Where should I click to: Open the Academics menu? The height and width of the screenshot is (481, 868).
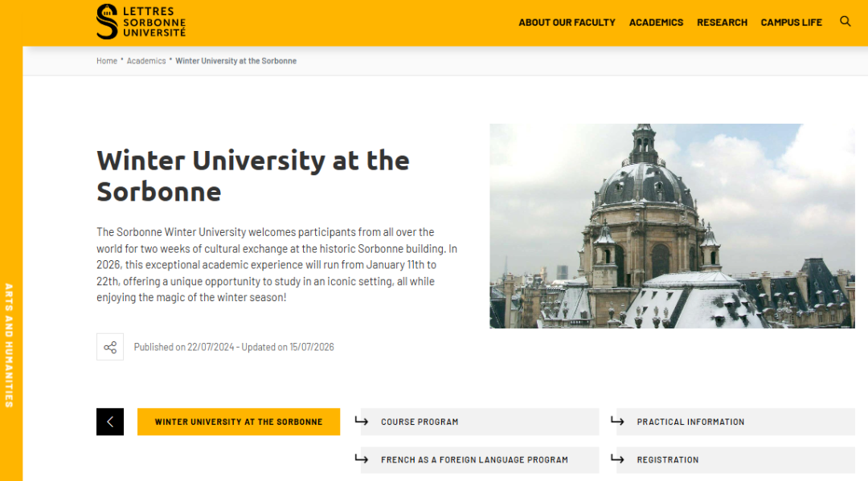656,22
